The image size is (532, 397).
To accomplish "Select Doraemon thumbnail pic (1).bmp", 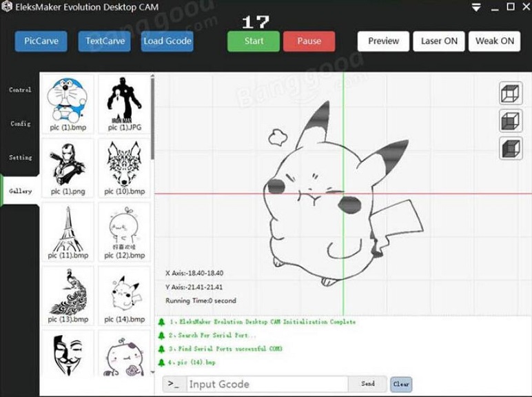I will click(68, 103).
